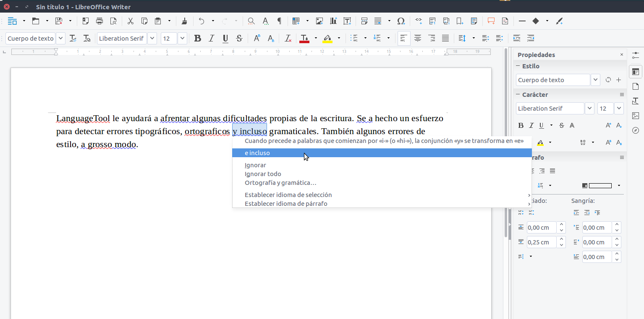The height and width of the screenshot is (319, 644).
Task: Select the Clone formatting brush icon
Action: pyautogui.click(x=184, y=21)
